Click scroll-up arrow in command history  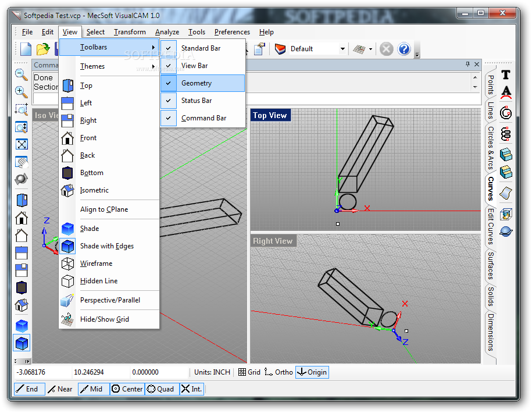[475, 77]
